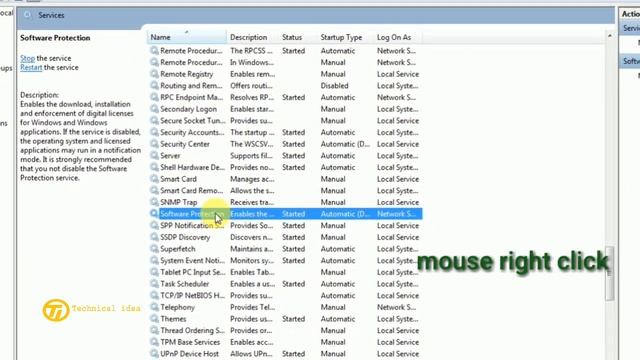Select the Secondary Logon service name
Viewport: 640px width, 360px height.
(x=188, y=109)
